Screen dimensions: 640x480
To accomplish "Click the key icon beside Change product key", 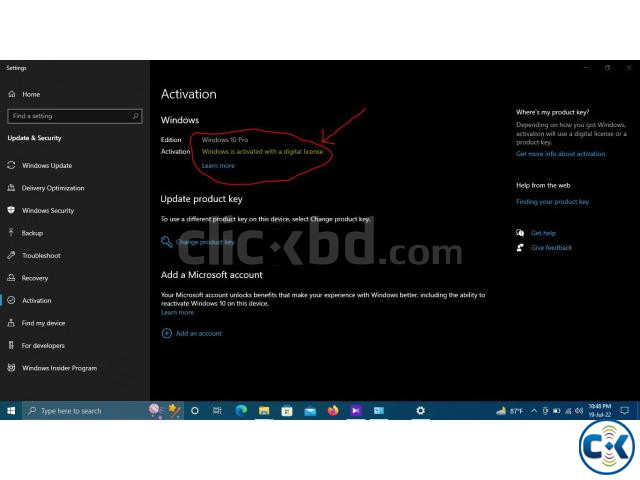I will click(167, 242).
